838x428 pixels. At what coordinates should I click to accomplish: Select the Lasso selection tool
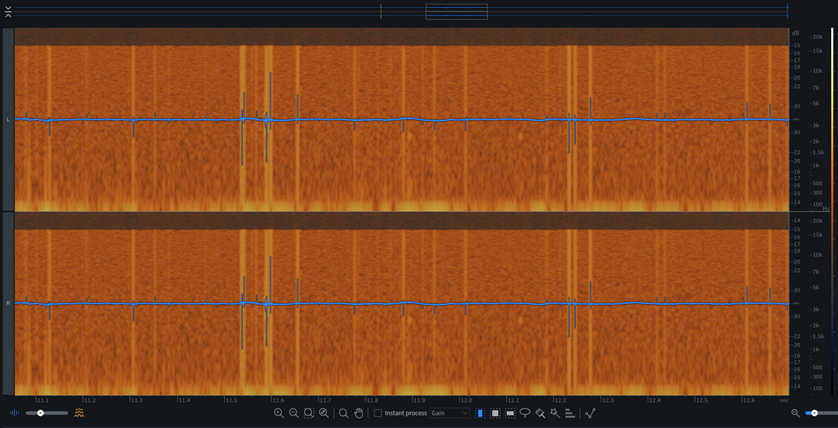pyautogui.click(x=525, y=413)
